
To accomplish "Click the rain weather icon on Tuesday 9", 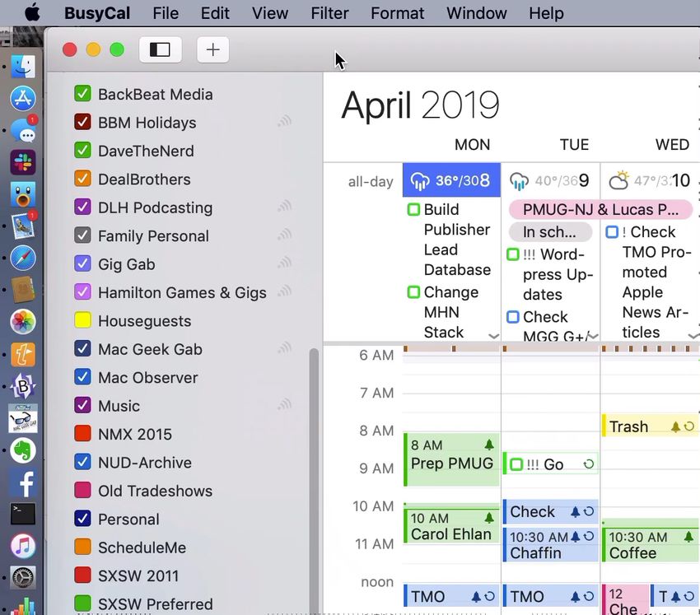I will pos(519,181).
